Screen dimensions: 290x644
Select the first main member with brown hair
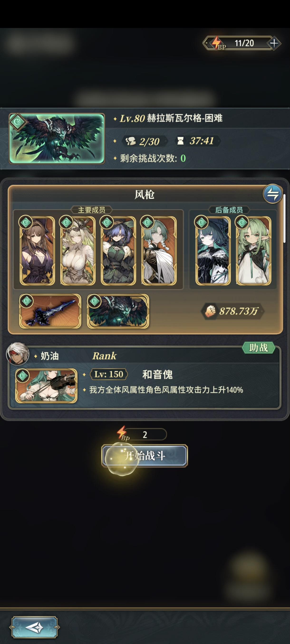pyautogui.click(x=37, y=250)
